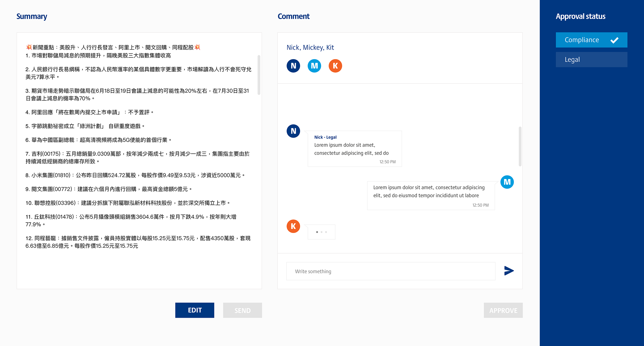Screen dimensions: 644x346
Task: Click summary item 7 about 吉利(00175)
Action: (138, 157)
